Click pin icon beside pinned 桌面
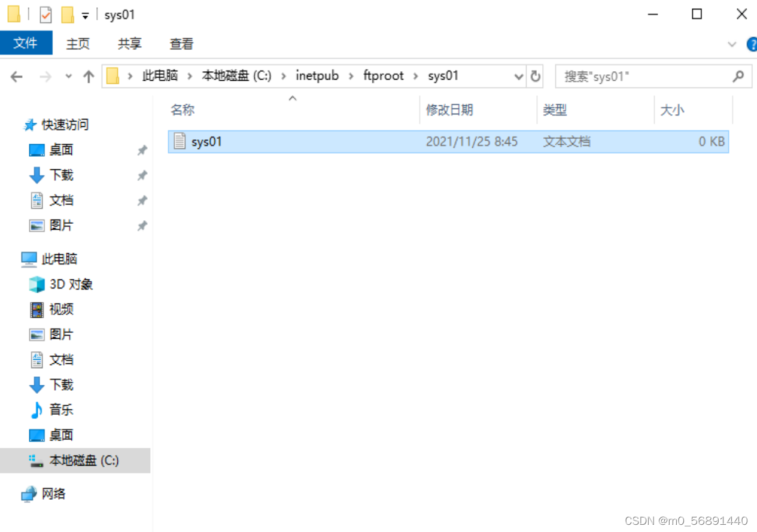The image size is (757, 532). [x=142, y=150]
